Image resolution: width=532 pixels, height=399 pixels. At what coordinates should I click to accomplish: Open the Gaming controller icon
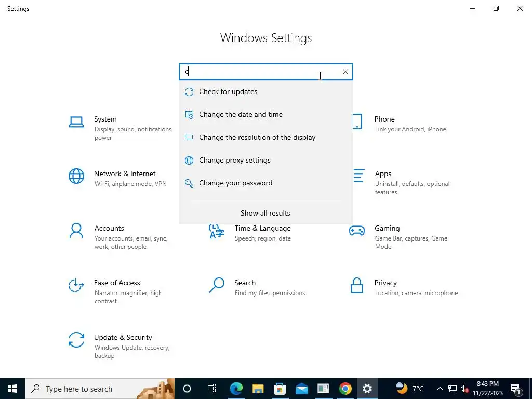pos(357,231)
